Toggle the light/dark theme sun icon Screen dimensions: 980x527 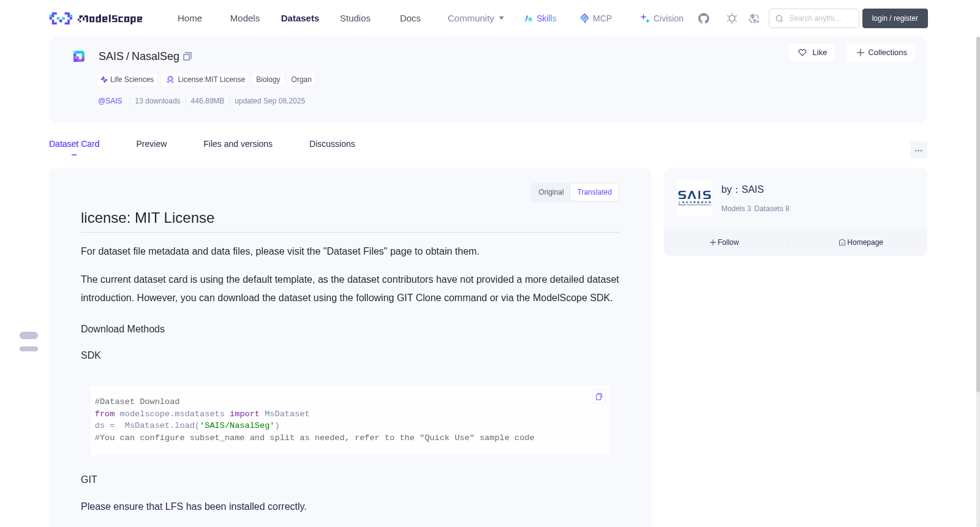coord(732,18)
